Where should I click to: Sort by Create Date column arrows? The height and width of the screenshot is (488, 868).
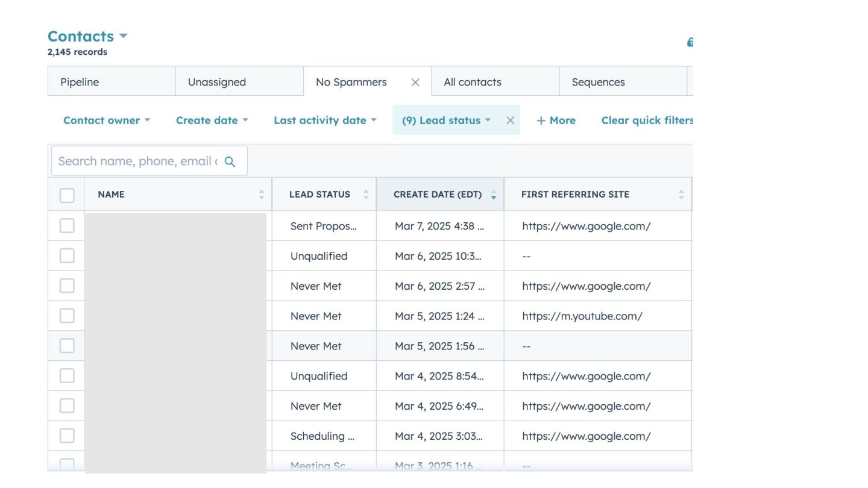494,195
